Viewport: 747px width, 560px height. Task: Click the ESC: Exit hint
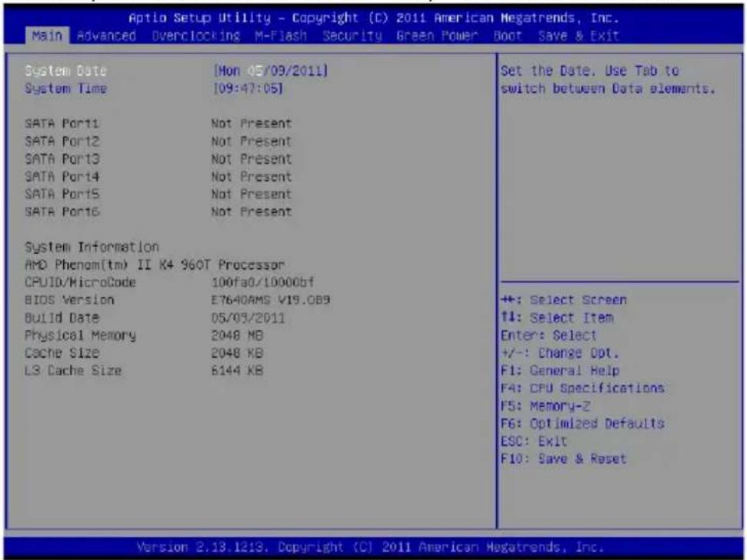(534, 441)
